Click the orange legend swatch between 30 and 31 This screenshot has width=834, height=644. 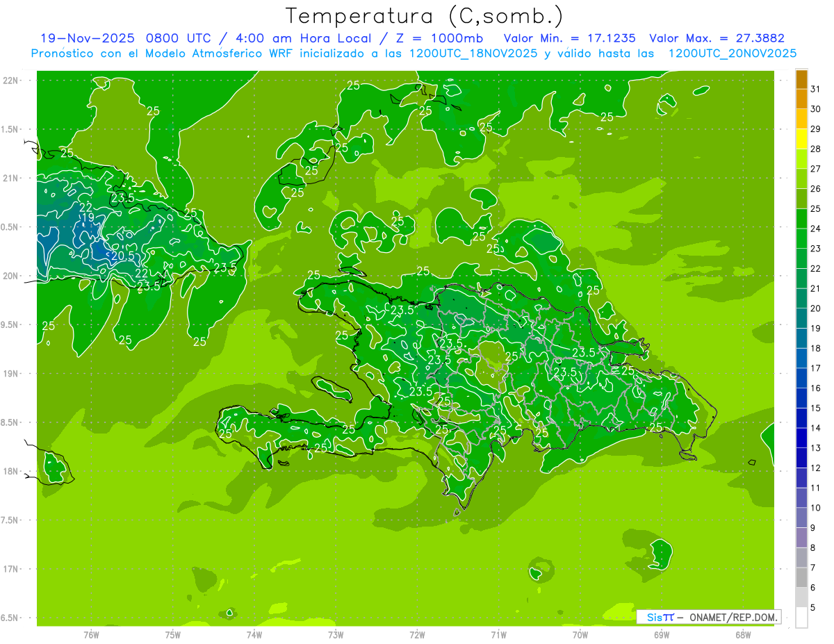point(801,99)
